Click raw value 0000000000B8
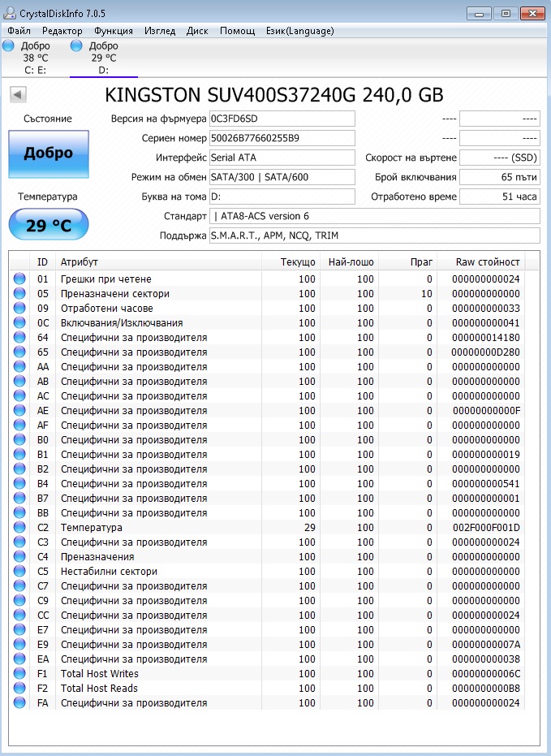 [x=486, y=688]
